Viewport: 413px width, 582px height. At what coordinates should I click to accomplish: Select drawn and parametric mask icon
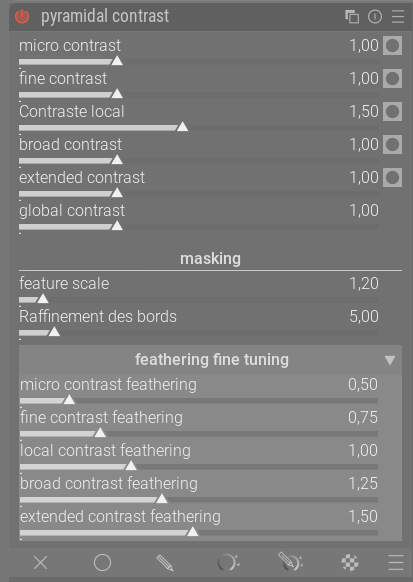point(291,562)
